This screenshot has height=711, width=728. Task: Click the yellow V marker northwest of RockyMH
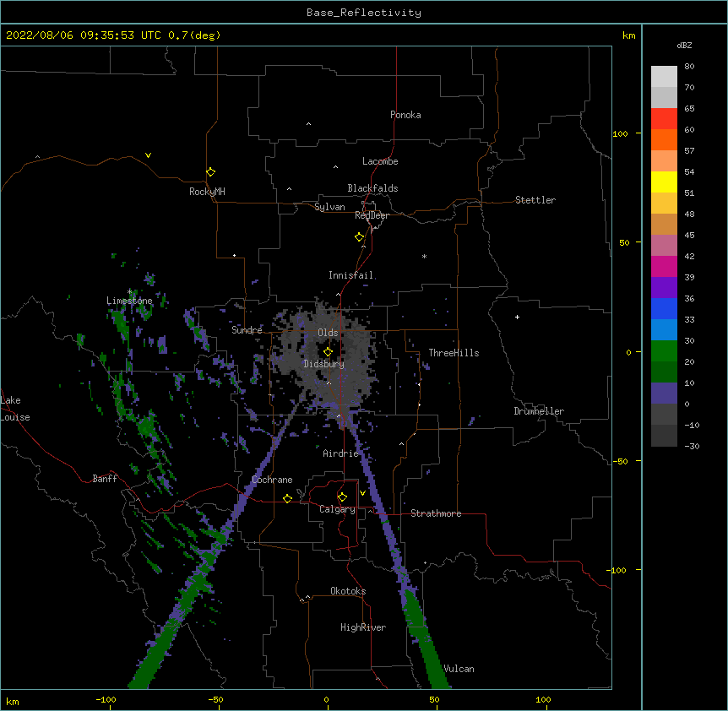point(148,155)
